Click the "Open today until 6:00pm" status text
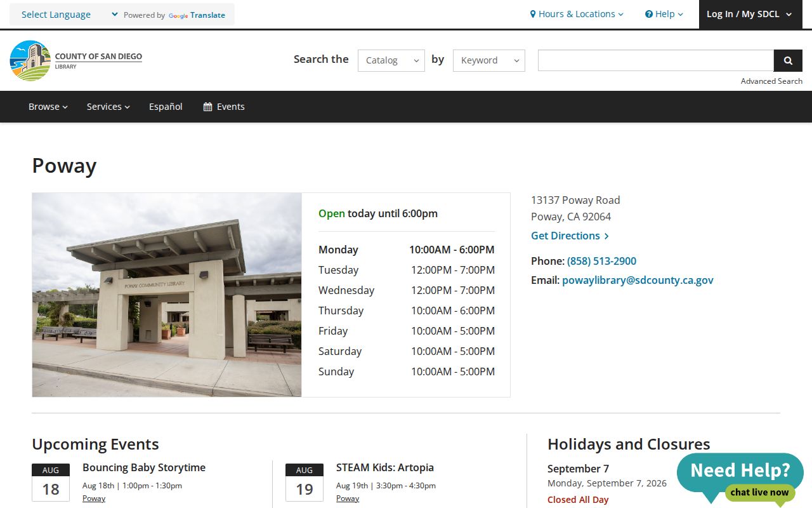The image size is (812, 508). 378,213
